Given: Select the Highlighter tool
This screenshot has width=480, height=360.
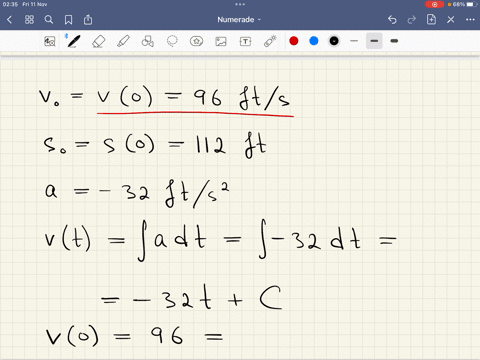Looking at the screenshot, I should click(123, 41).
